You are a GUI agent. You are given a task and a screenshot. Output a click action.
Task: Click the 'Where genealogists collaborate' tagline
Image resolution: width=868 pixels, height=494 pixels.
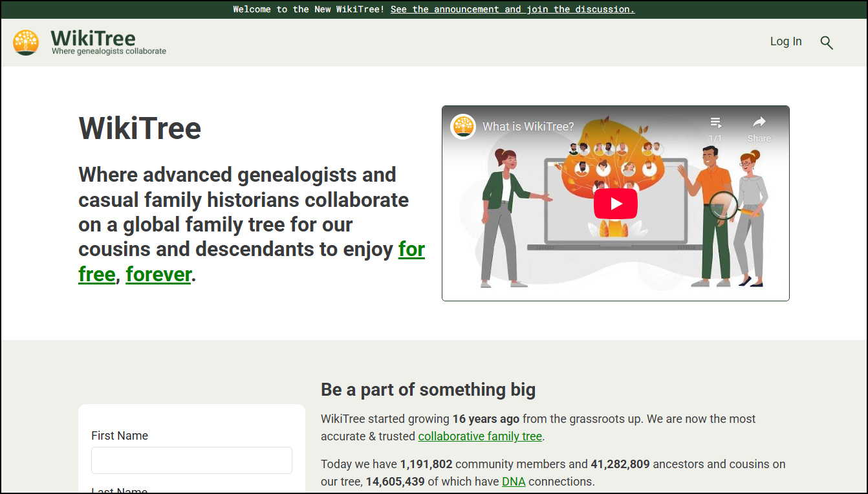109,51
